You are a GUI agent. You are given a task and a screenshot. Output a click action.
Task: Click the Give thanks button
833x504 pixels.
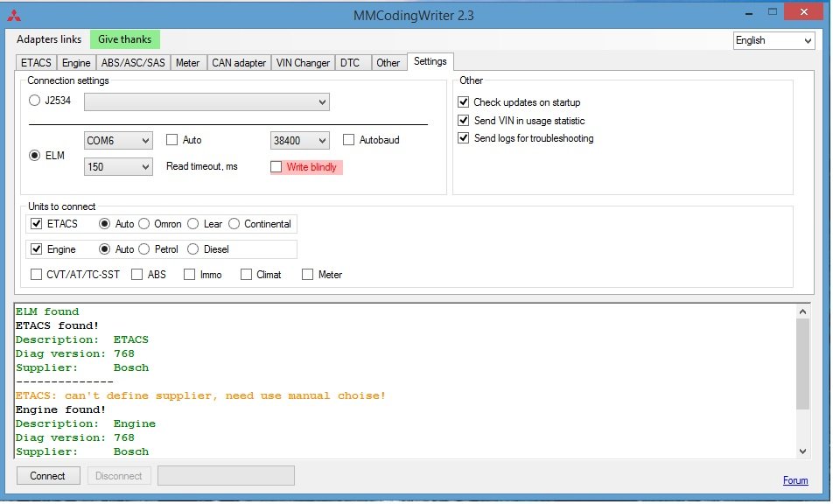(x=125, y=39)
